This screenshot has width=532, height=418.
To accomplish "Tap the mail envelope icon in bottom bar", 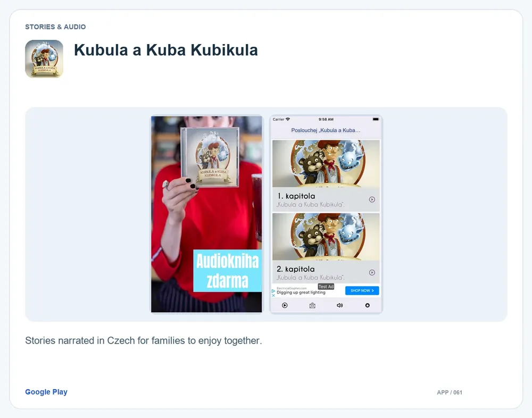I will pyautogui.click(x=312, y=305).
